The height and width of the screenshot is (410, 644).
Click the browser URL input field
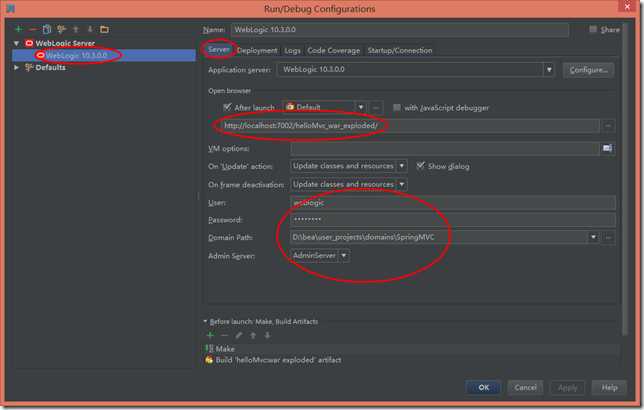click(409, 126)
